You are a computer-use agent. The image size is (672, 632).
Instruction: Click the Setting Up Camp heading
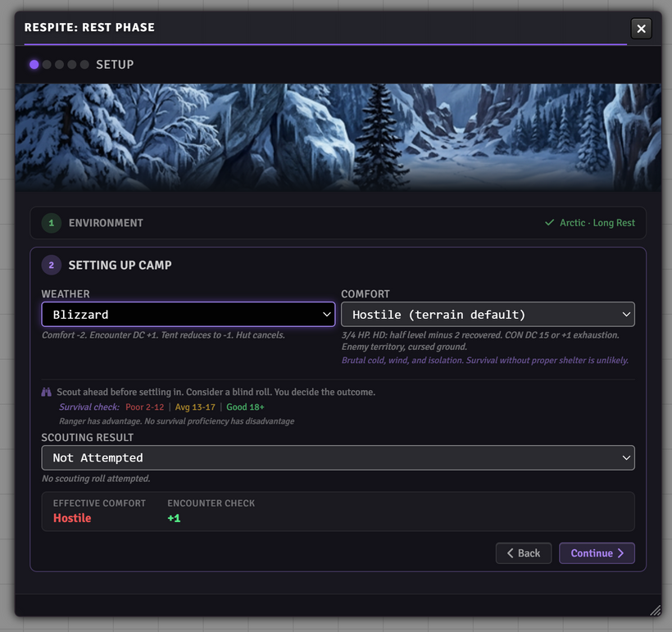[120, 266]
